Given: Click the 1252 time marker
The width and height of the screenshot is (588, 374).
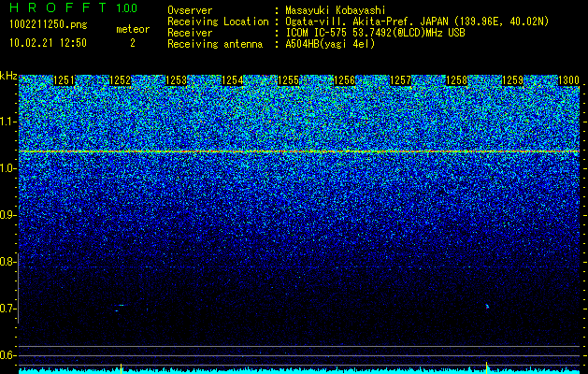Looking at the screenshot, I should (121, 80).
